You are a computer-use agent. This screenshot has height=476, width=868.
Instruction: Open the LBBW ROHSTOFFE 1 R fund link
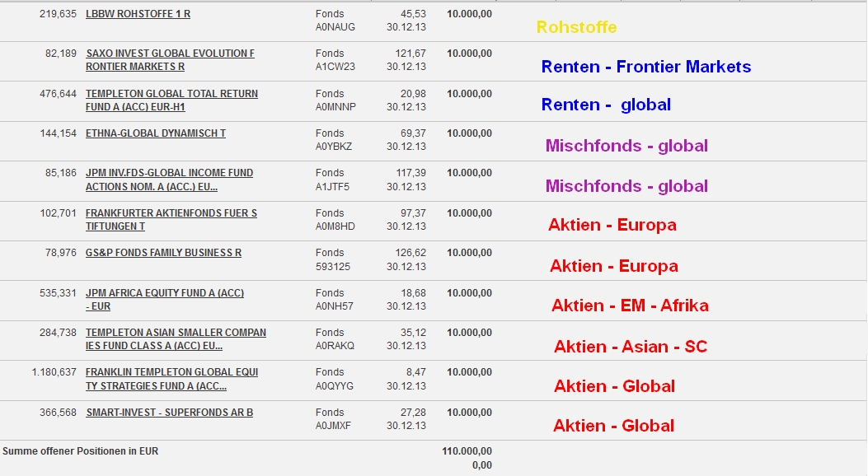[x=138, y=14]
